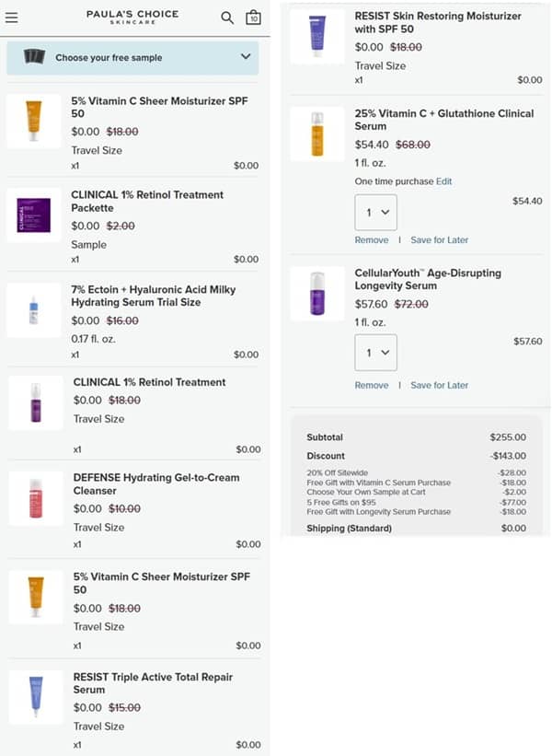Open quantity dropdown for CellularYouth Longevity Serum

click(x=375, y=353)
